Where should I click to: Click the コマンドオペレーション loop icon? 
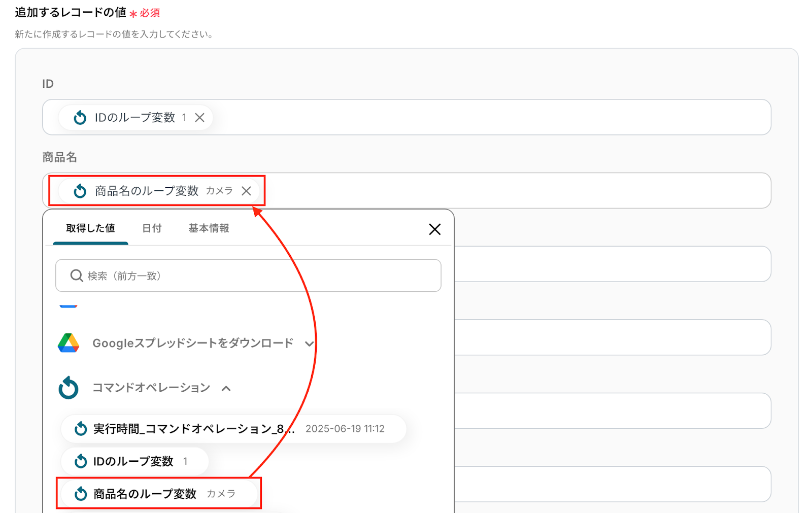click(69, 388)
